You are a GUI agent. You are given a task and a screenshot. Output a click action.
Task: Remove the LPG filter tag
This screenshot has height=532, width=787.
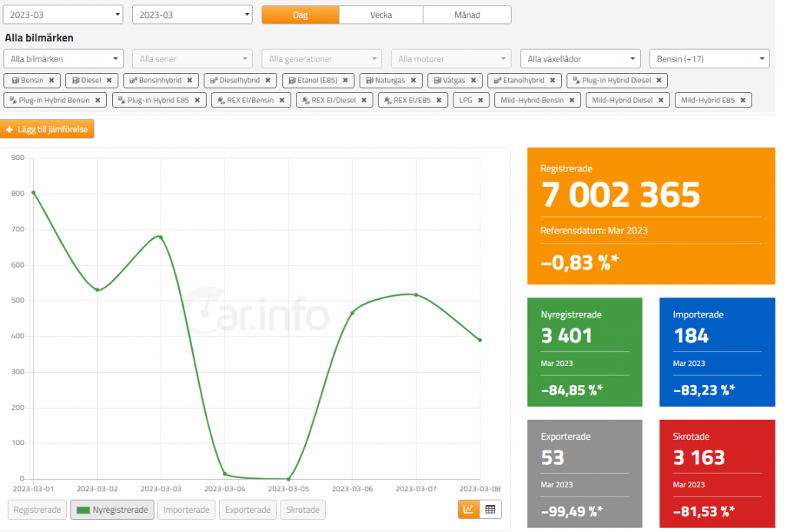tap(480, 100)
